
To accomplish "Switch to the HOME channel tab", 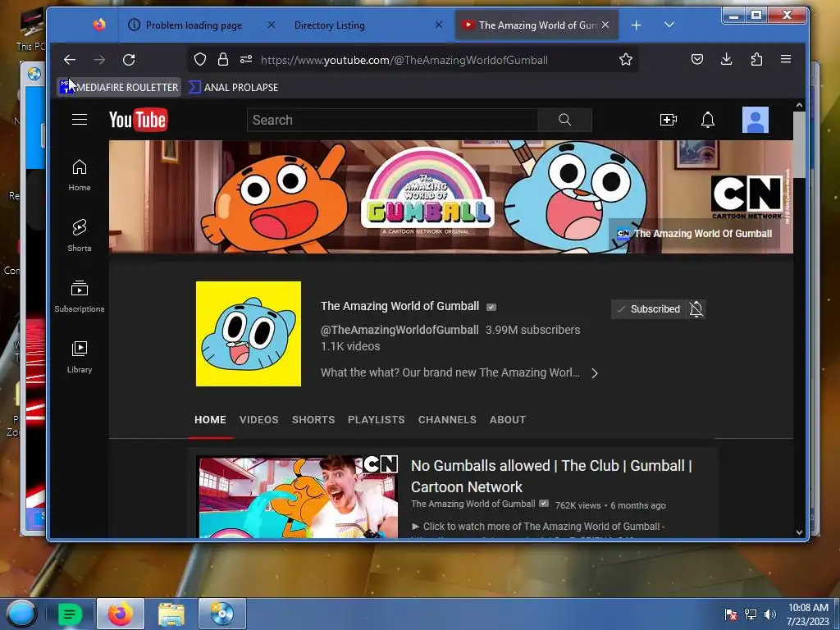I will coord(210,420).
